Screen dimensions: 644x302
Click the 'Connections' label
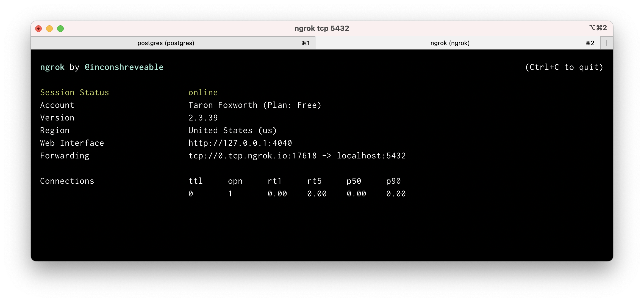(x=67, y=181)
